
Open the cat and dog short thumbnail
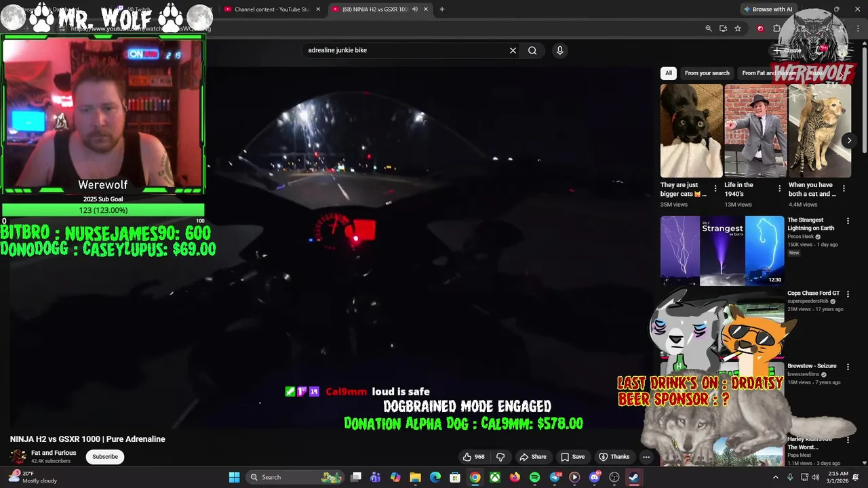coord(820,131)
